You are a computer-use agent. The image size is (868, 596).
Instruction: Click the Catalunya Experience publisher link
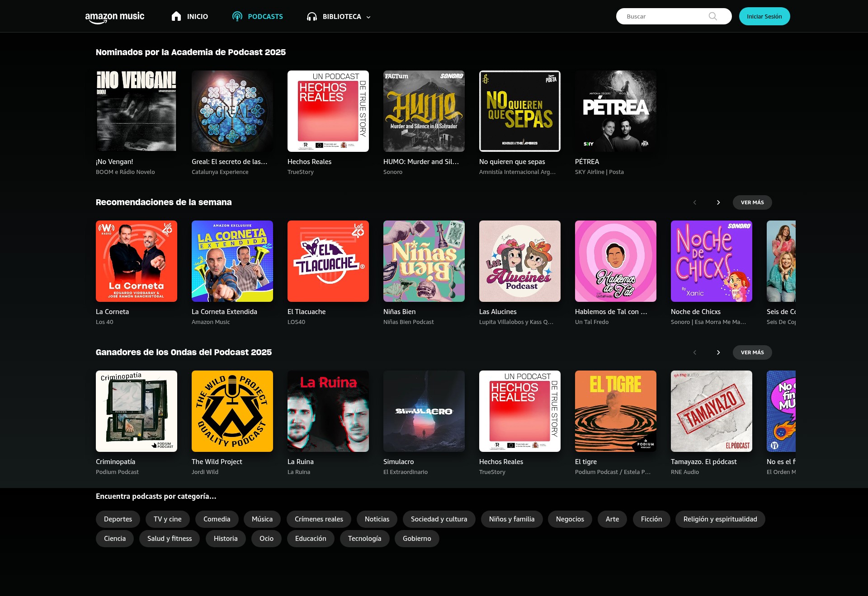click(x=220, y=172)
